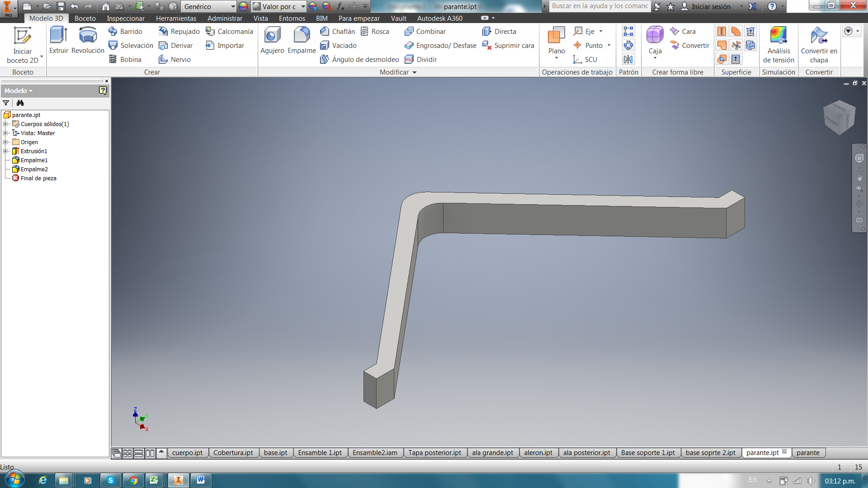Activate the Empalme fillet tool
This screenshot has width=868, height=488.
302,40
